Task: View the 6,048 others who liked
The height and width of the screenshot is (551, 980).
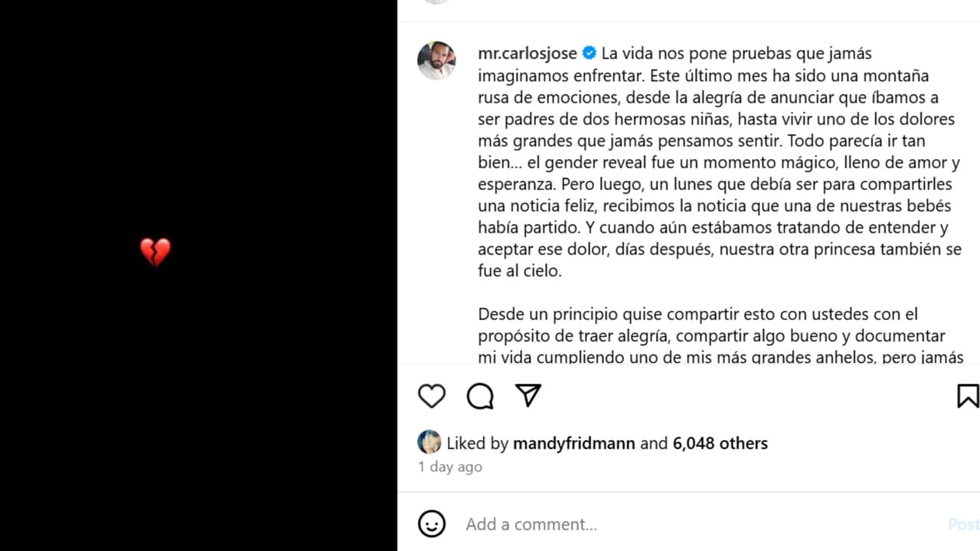Action: point(720,443)
